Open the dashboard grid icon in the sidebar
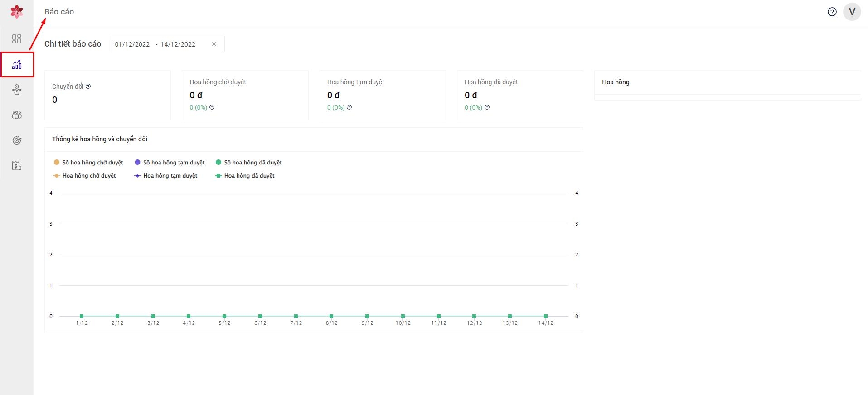The image size is (868, 395). pos(17,39)
